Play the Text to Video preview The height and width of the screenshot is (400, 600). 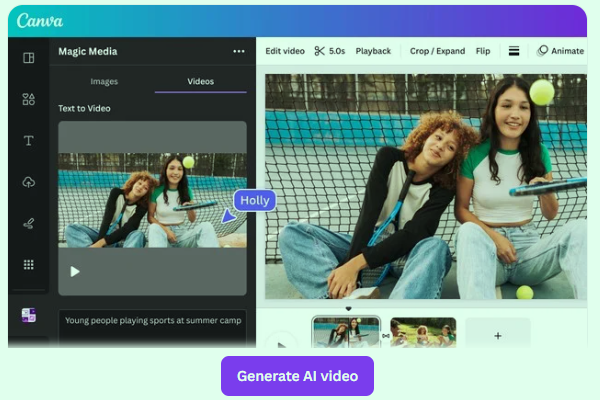pos(75,271)
